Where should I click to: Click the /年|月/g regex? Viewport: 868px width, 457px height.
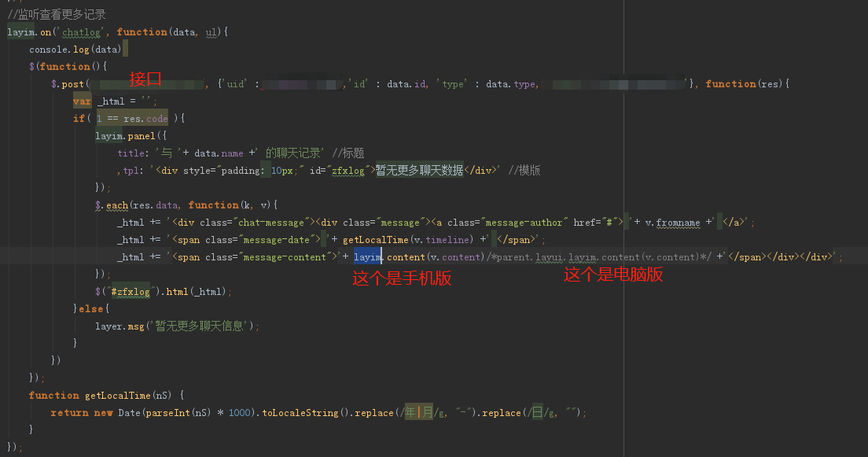pyautogui.click(x=422, y=413)
